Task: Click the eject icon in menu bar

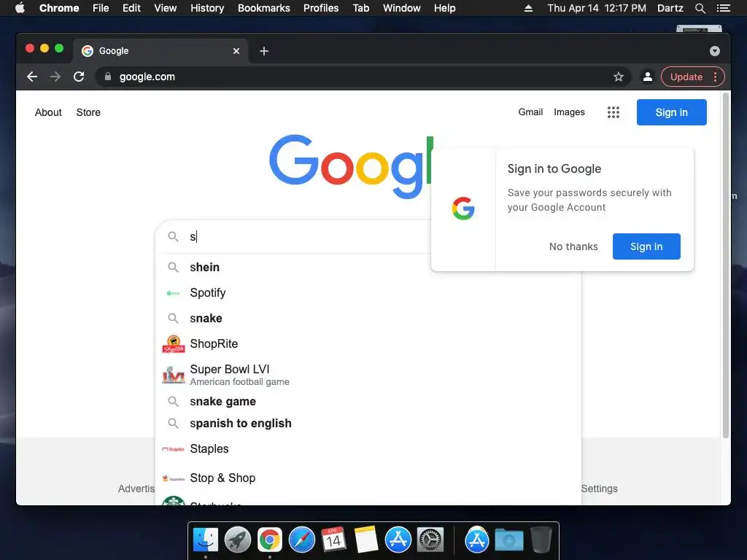Action: [528, 8]
